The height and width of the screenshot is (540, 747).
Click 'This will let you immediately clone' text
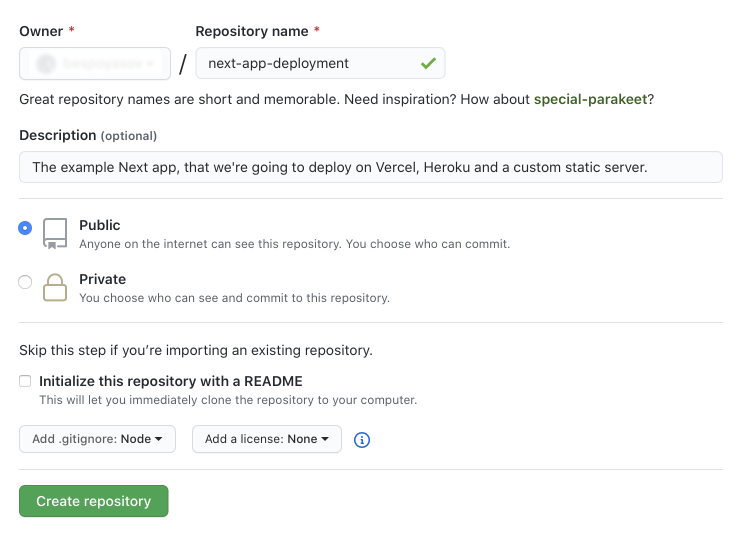point(228,400)
